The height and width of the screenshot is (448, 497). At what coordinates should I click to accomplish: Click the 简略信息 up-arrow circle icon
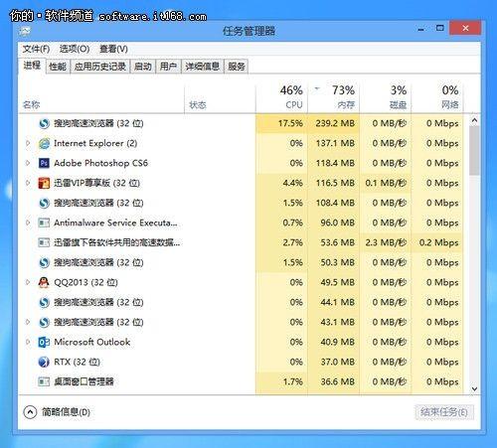30,412
